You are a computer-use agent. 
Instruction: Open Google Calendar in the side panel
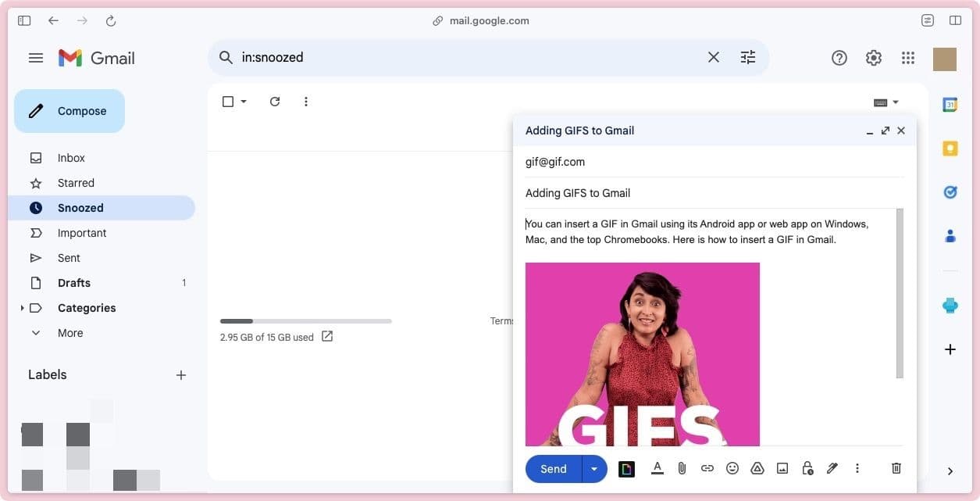pyautogui.click(x=950, y=102)
